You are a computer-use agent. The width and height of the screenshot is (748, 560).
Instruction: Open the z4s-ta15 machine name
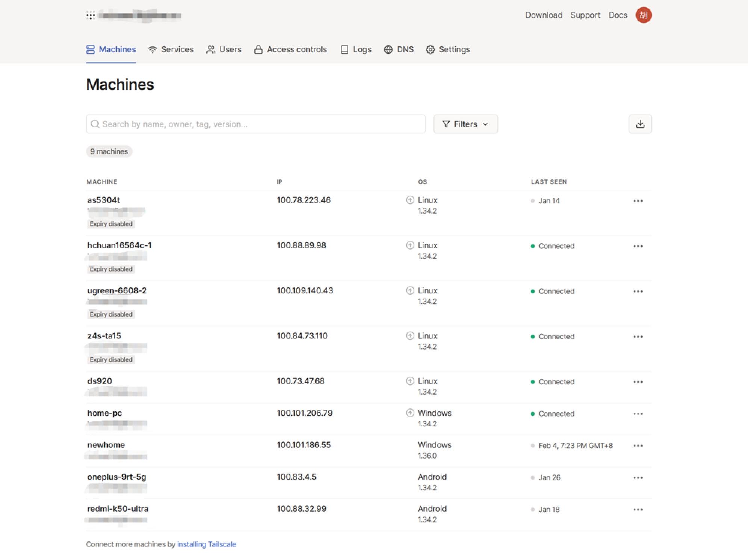(x=104, y=336)
